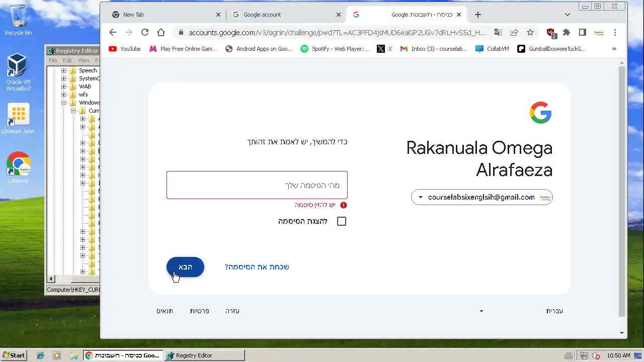Switch to the New Tab tab
Screen dimensions: 644x362
point(166,15)
